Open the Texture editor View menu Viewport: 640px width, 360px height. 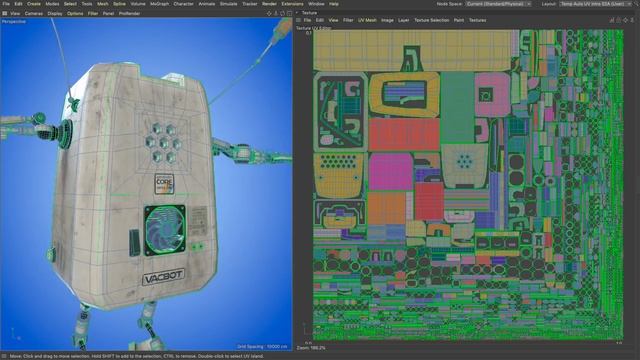coord(333,20)
